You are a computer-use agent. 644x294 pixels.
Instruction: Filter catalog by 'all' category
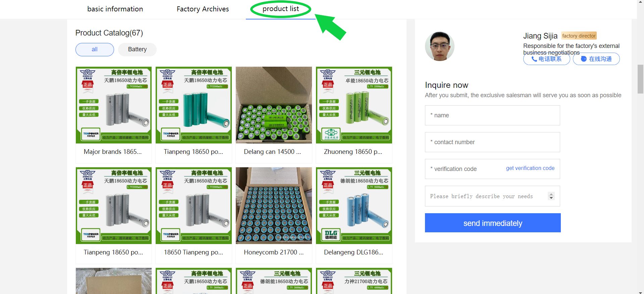point(95,49)
